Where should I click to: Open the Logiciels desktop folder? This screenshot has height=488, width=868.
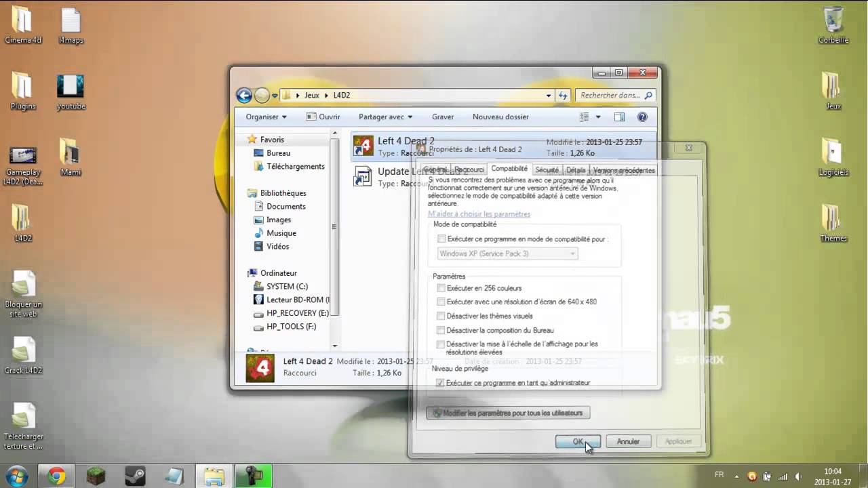coord(833,157)
